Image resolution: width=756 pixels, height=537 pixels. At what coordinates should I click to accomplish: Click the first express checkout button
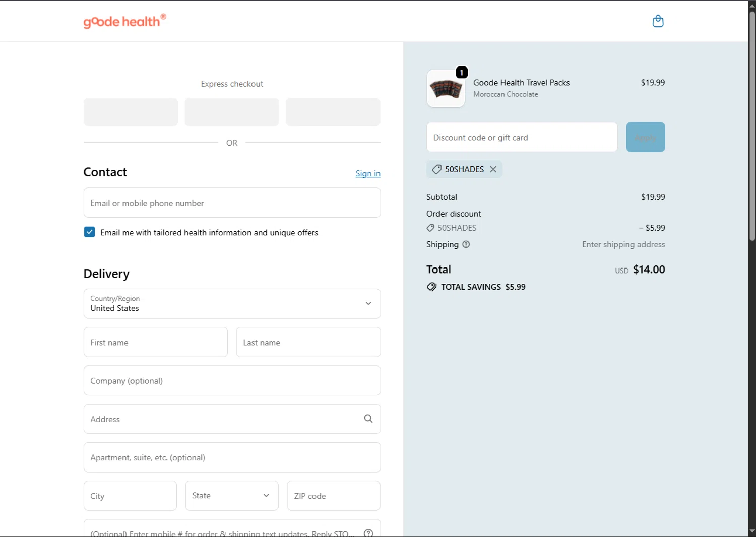coord(131,112)
